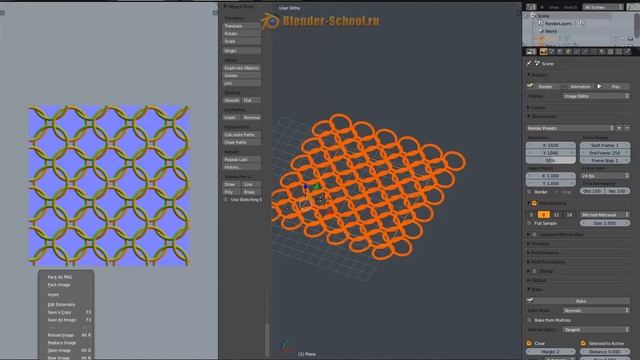This screenshot has width=640, height=360.
Task: Toggle the Stamp panel checkbox
Action: click(x=534, y=271)
